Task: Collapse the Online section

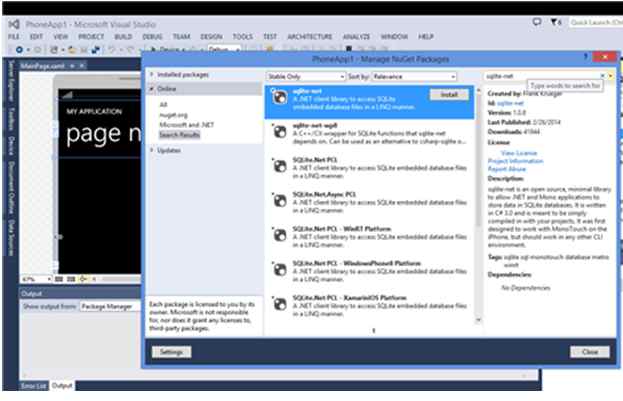Action: click(152, 89)
